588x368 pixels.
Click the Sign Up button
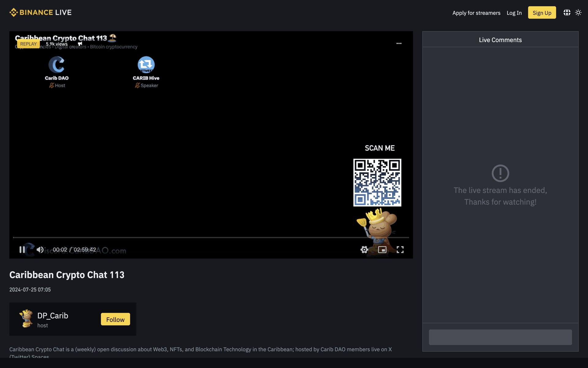tap(542, 13)
